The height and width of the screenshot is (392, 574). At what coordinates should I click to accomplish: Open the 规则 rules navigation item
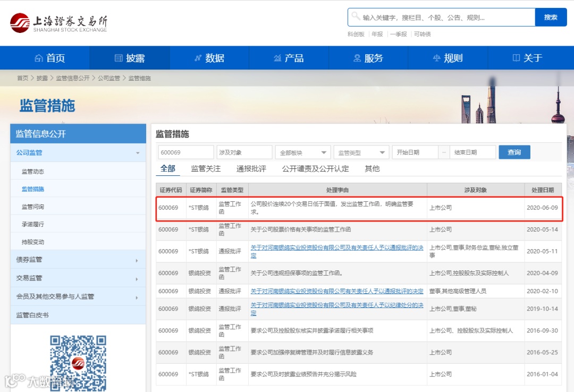click(448, 58)
